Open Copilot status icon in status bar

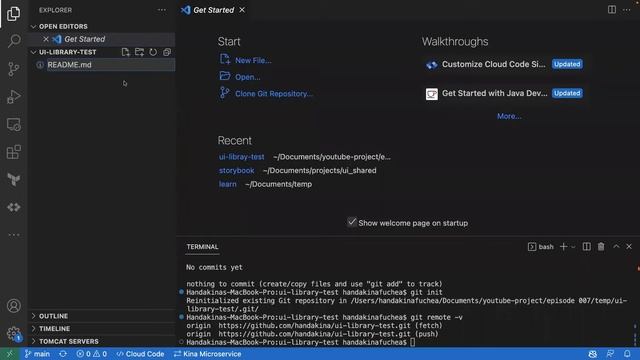pos(593,354)
